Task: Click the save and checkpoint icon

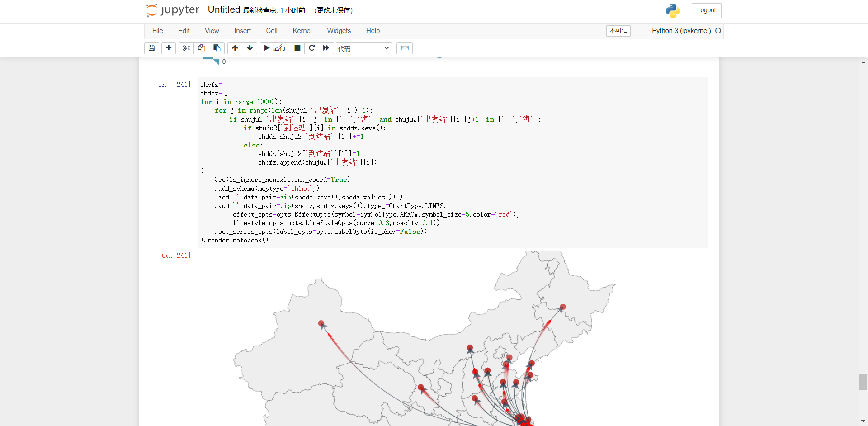Action: point(151,48)
